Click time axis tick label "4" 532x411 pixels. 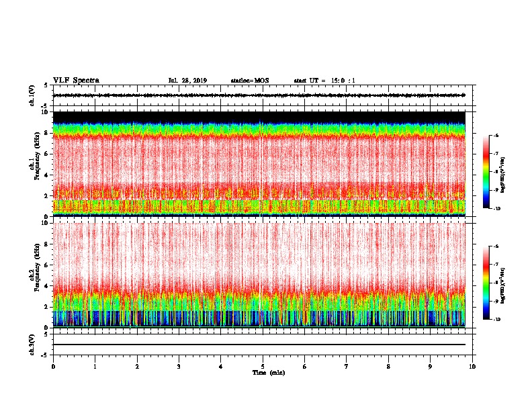coord(221,367)
